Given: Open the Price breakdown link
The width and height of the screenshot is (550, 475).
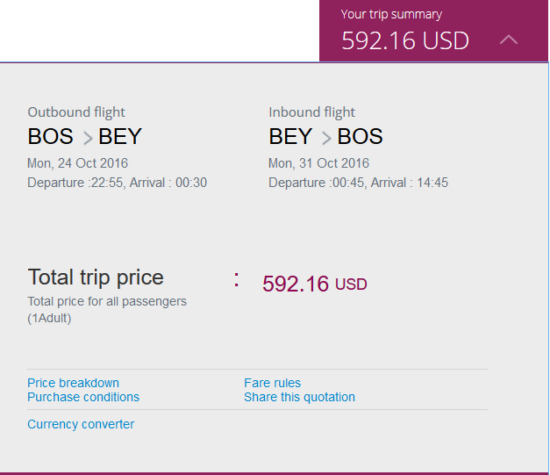Looking at the screenshot, I should [x=73, y=383].
